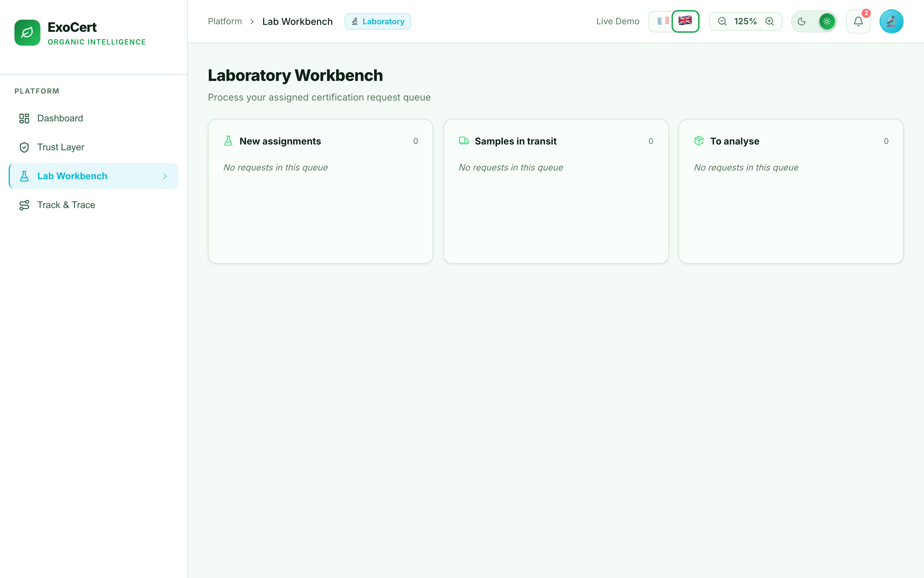This screenshot has height=578, width=924.
Task: Open Track & Trace in sidebar
Action: tap(94, 205)
